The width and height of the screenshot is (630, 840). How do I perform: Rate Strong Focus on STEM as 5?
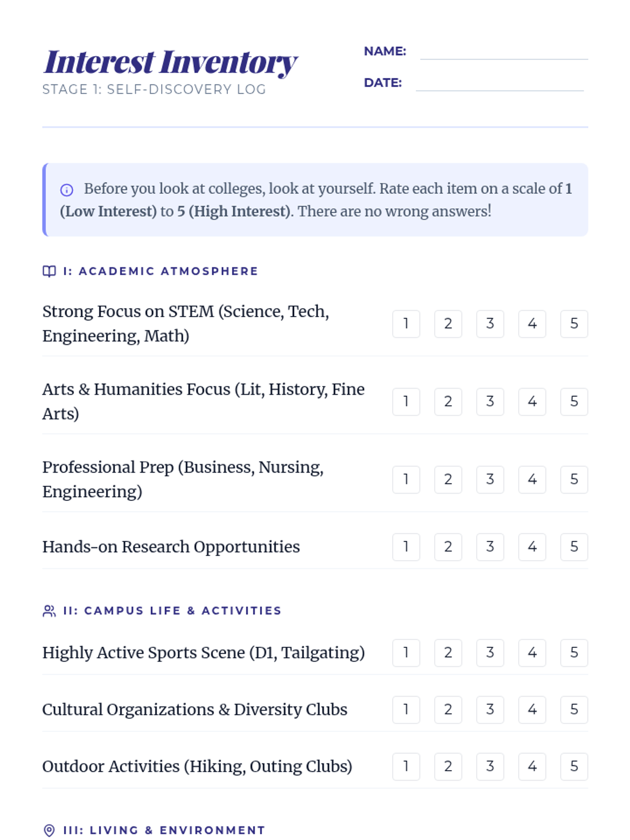pos(574,323)
